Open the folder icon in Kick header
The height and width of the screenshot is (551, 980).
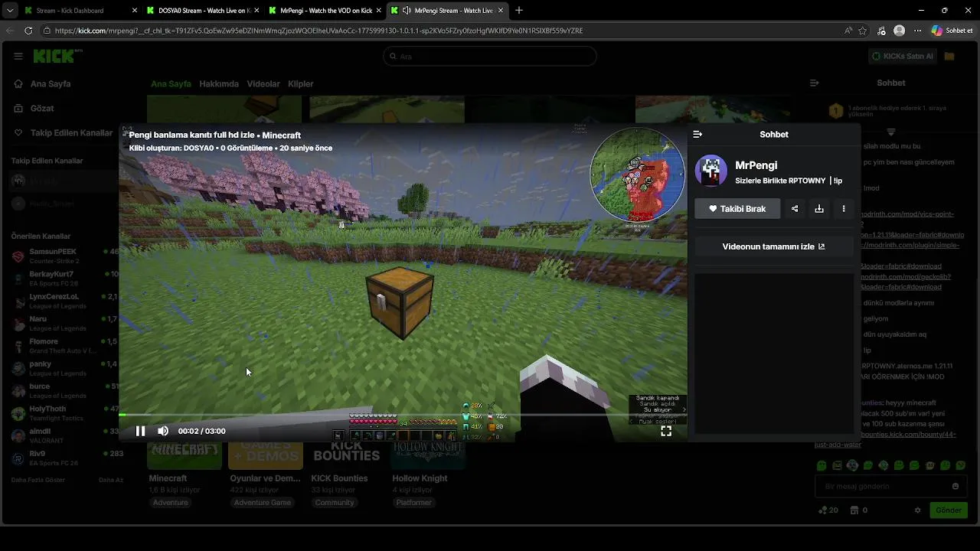click(949, 56)
